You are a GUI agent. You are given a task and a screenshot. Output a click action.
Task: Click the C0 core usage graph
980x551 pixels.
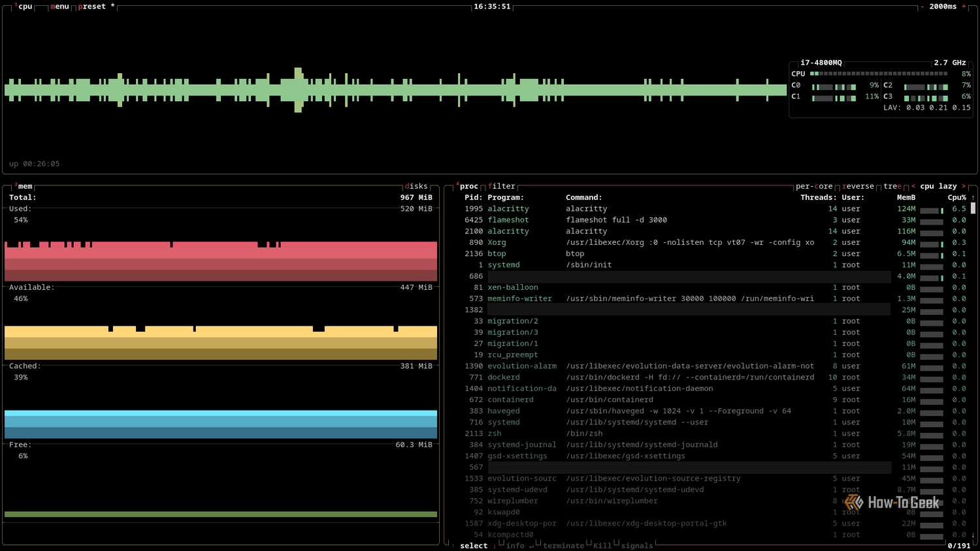click(x=834, y=87)
